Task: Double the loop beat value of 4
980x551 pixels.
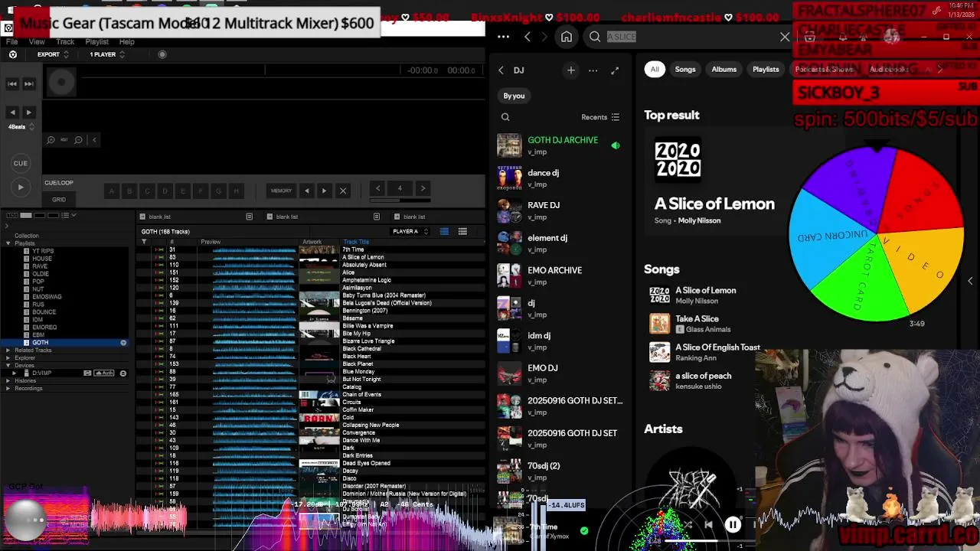Action: pos(423,188)
